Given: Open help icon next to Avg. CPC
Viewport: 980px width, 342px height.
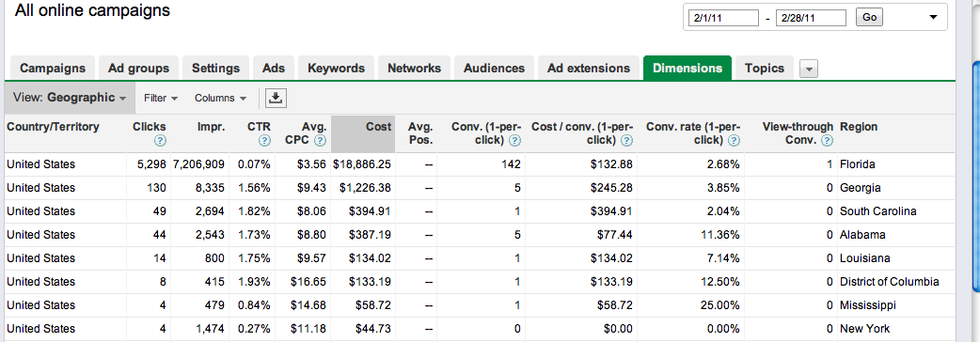Looking at the screenshot, I should [320, 141].
